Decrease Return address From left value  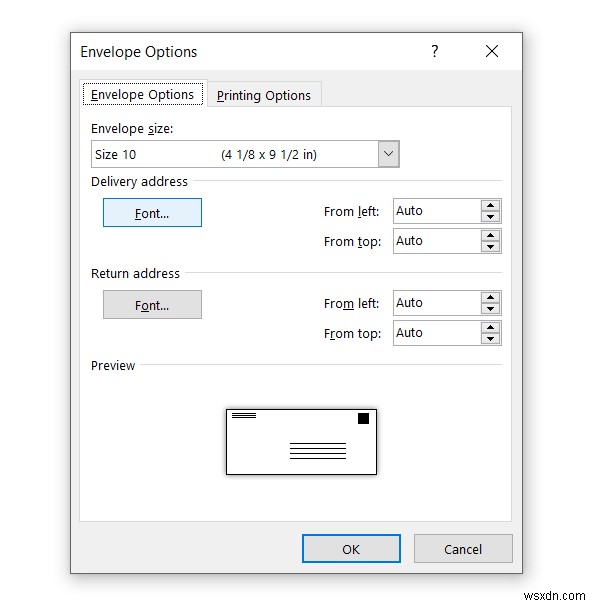491,309
